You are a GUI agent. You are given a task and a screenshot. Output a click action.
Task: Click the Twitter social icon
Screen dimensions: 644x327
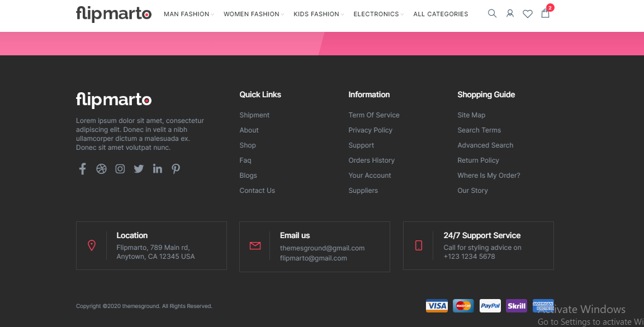139,168
